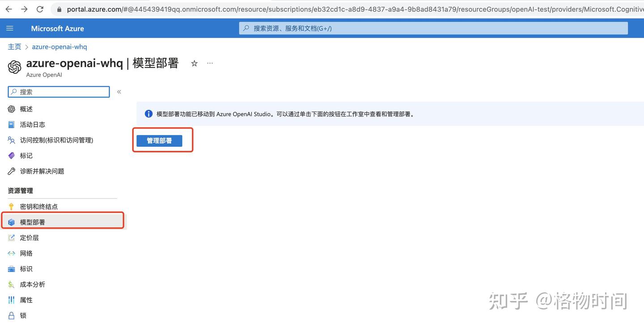Select 诊断并解决问题

pos(42,171)
